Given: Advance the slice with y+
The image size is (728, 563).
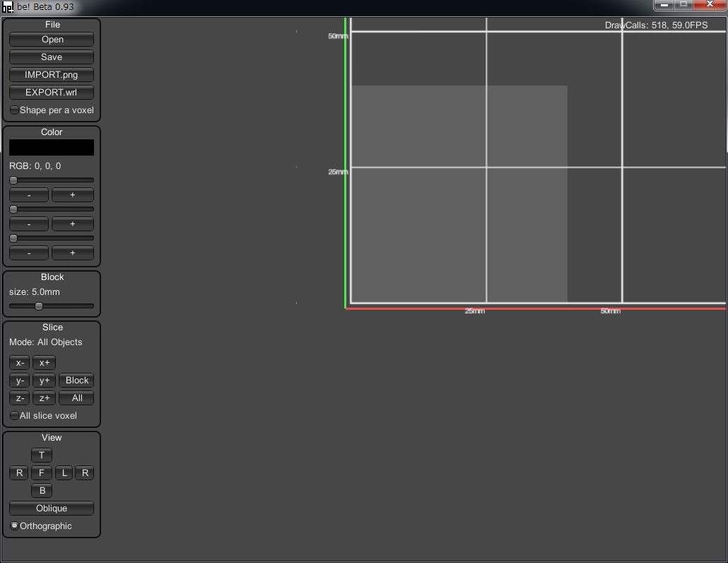Looking at the screenshot, I should point(44,381).
